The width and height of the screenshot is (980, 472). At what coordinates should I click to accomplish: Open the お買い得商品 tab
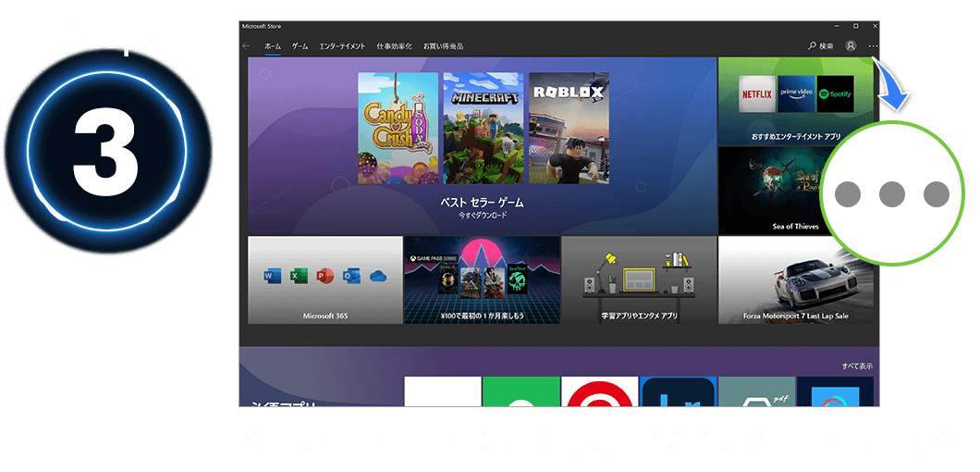point(443,46)
